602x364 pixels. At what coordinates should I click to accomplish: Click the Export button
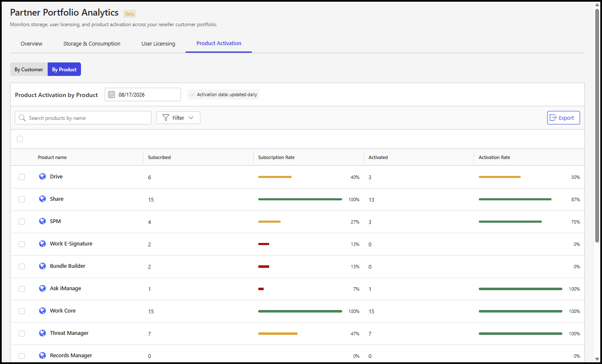(564, 118)
